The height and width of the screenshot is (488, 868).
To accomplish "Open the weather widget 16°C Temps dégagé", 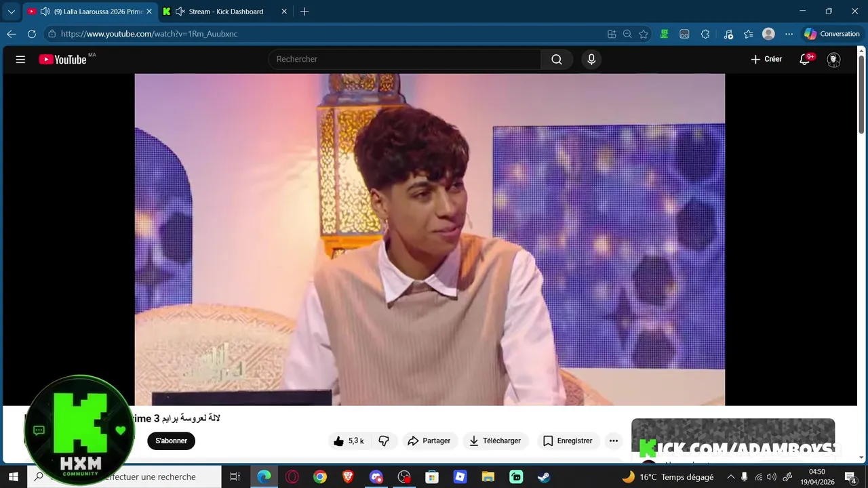I will tap(668, 477).
